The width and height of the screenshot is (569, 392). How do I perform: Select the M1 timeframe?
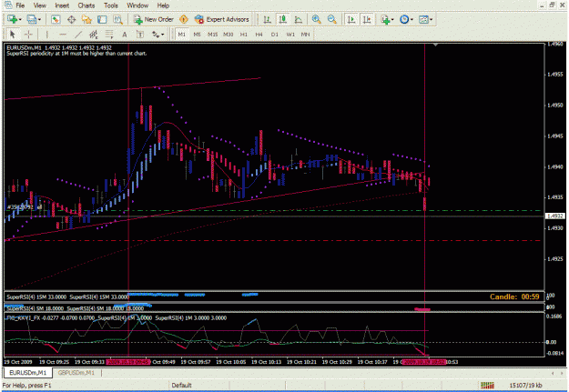181,35
